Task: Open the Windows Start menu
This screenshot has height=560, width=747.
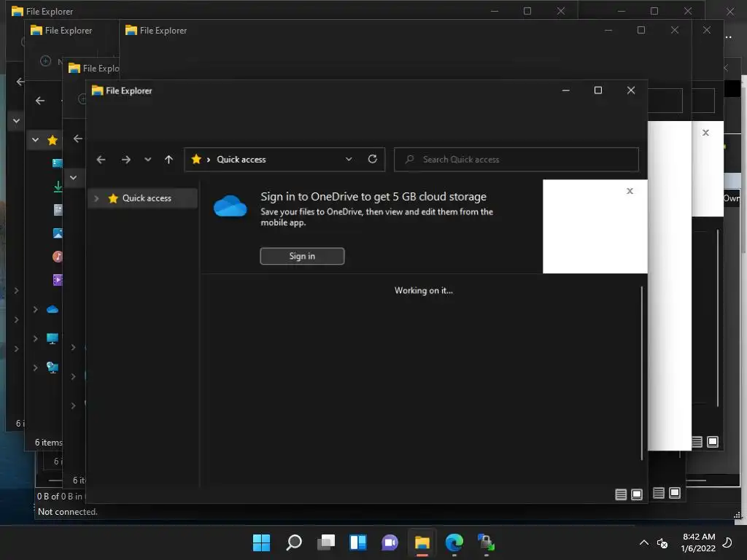Action: (261, 542)
